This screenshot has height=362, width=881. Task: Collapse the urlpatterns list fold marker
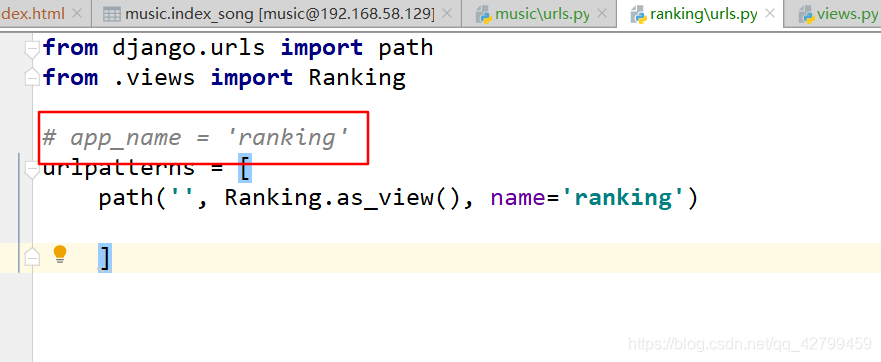pyautogui.click(x=33, y=170)
